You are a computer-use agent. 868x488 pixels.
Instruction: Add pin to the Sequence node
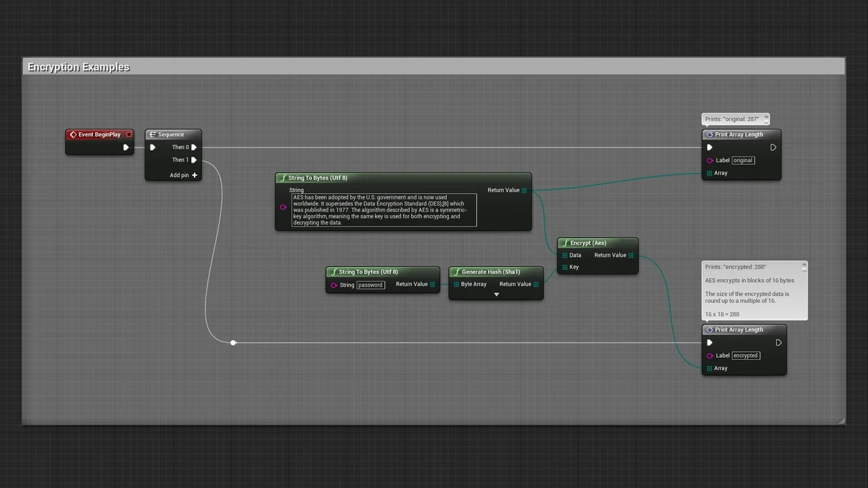click(x=194, y=176)
